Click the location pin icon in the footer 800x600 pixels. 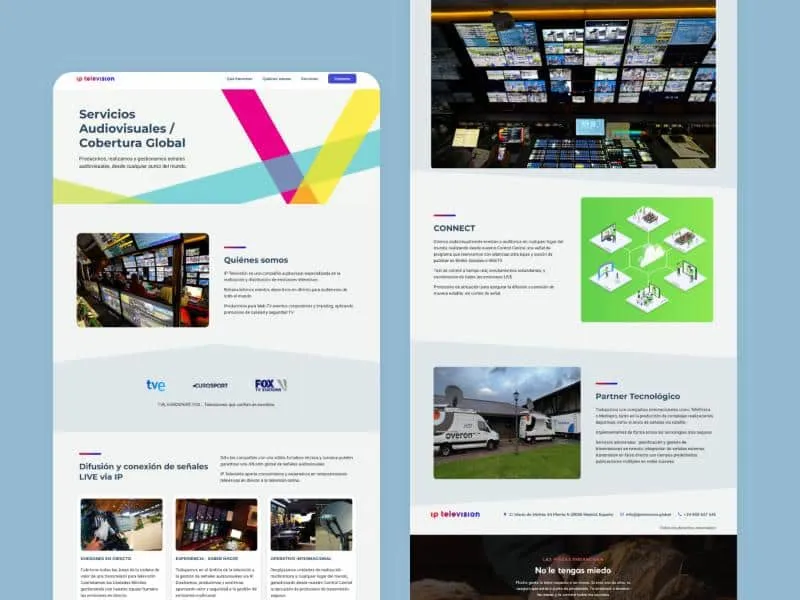coord(505,515)
